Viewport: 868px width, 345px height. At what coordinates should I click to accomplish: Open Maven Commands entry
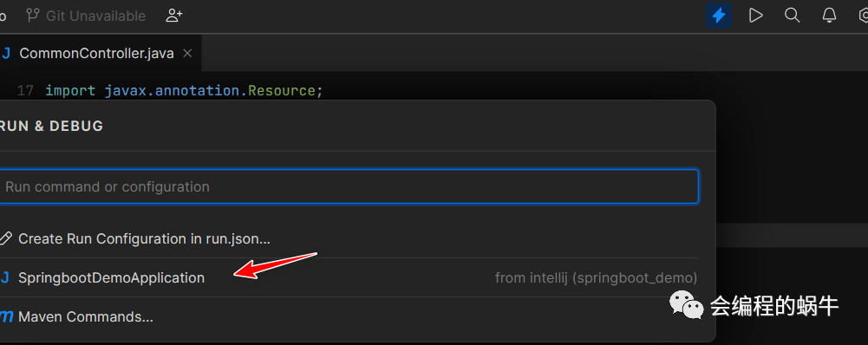click(x=349, y=316)
